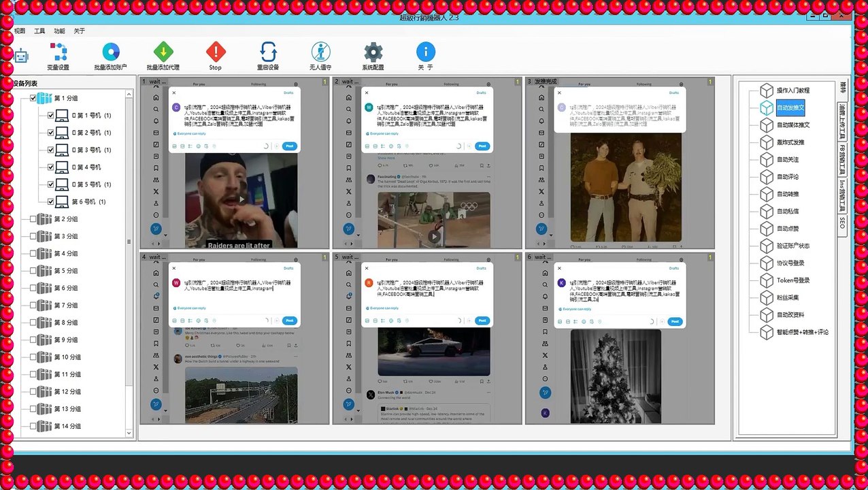Open the 功能 menu
This screenshot has width=868, height=490.
(x=59, y=31)
